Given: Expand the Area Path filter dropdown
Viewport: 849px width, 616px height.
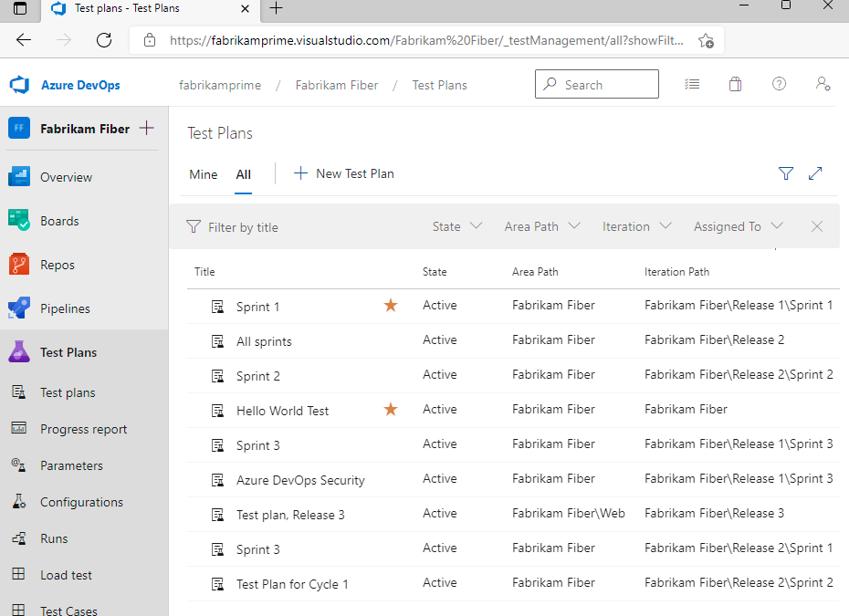Looking at the screenshot, I should click(x=542, y=226).
